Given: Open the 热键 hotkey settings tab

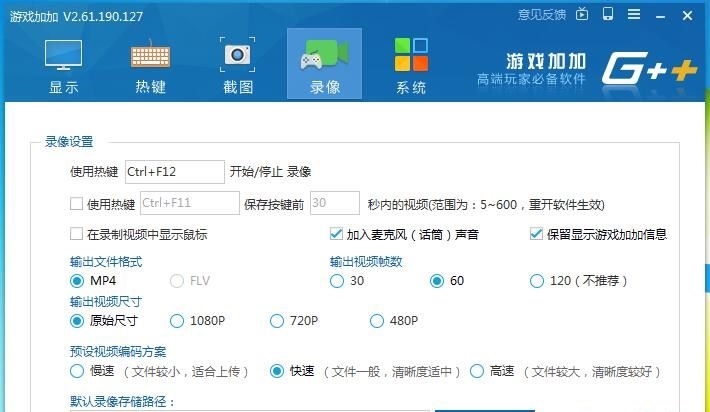Looking at the screenshot, I should [150, 66].
